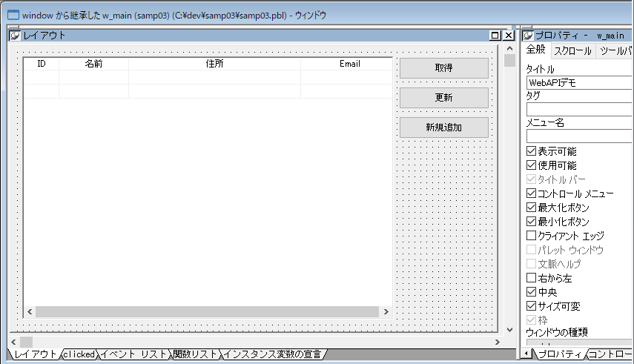Click the タイトル field containing WebAPIデモ
This screenshot has height=364, width=634.
pyautogui.click(x=578, y=83)
